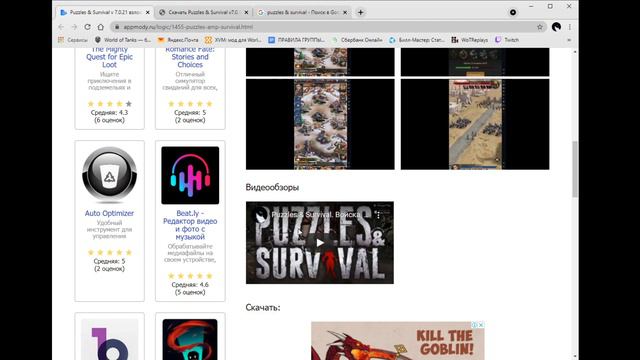
Task: Rate Beat.ly with fifth star
Action: tap(209, 276)
